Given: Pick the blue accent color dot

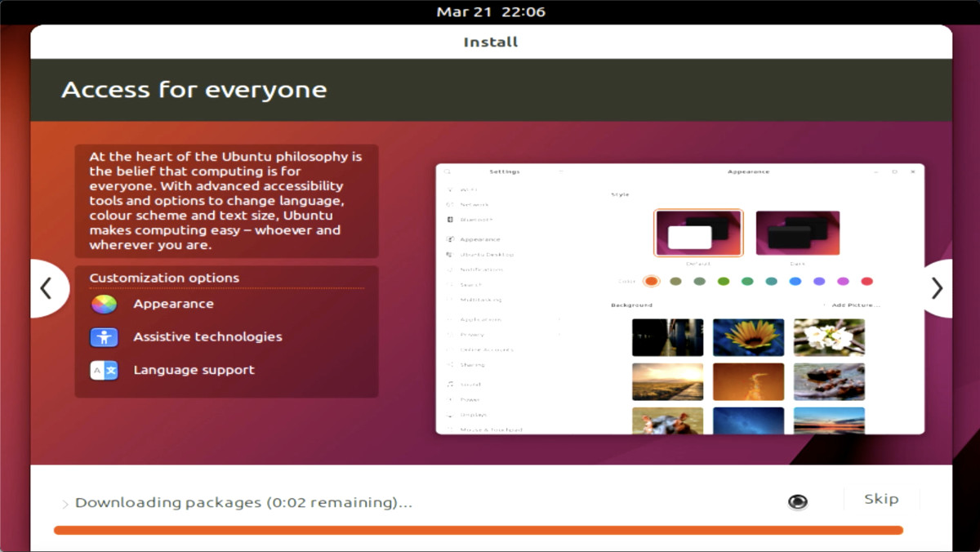Looking at the screenshot, I should (795, 281).
